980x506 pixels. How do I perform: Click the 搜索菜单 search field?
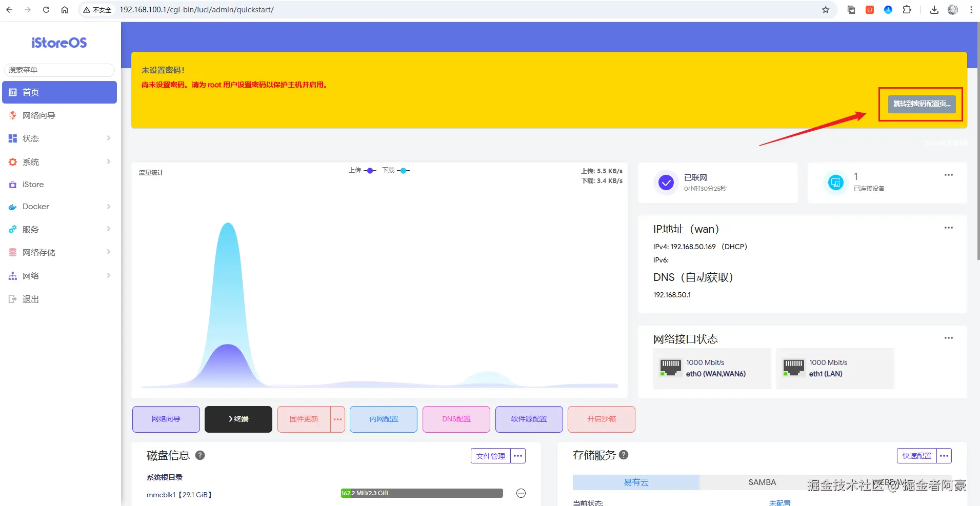click(x=59, y=70)
